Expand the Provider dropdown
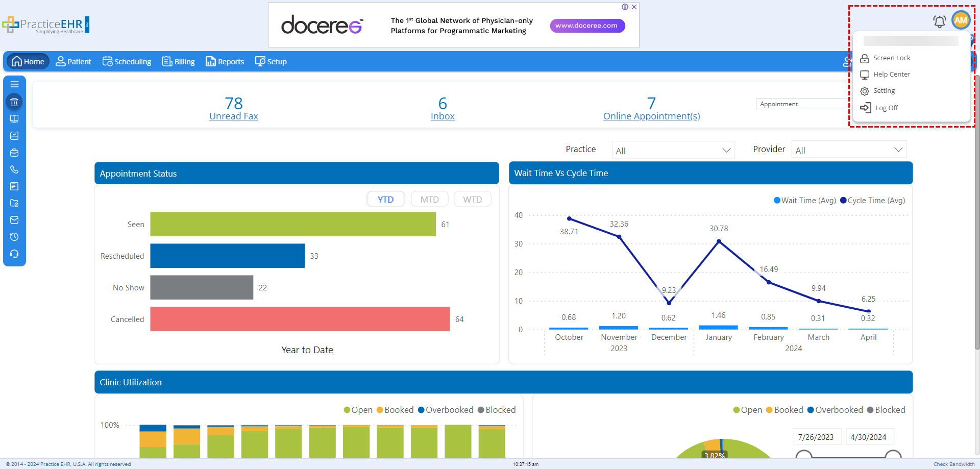The width and height of the screenshot is (980, 469). [849, 150]
